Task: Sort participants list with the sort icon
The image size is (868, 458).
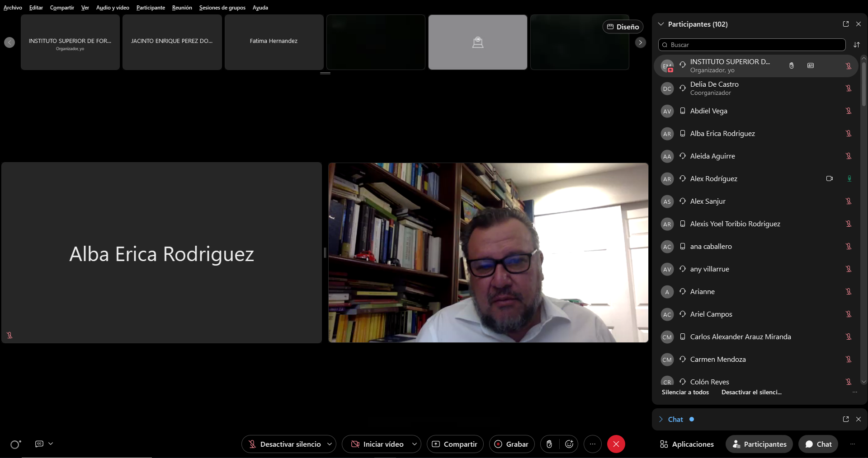Action: tap(856, 45)
